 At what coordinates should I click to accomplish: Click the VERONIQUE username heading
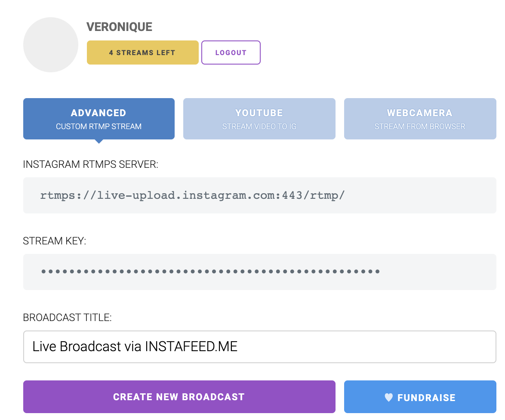click(119, 27)
